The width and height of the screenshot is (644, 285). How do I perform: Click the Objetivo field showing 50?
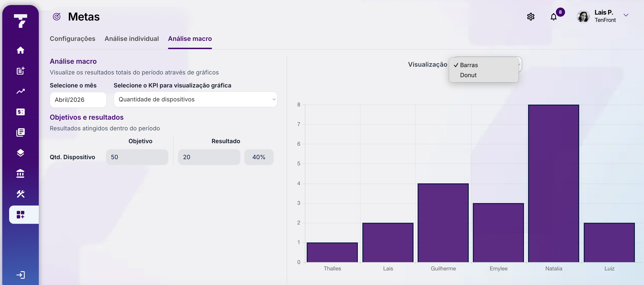tap(137, 157)
